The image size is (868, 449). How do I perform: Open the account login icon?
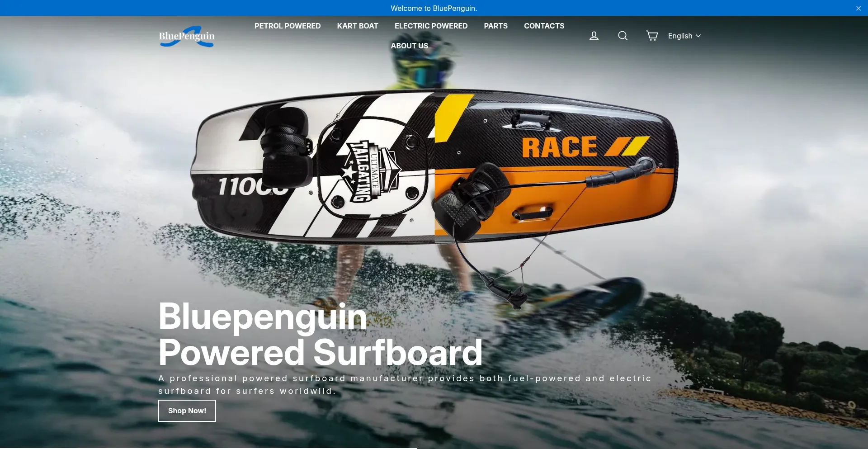(x=594, y=36)
